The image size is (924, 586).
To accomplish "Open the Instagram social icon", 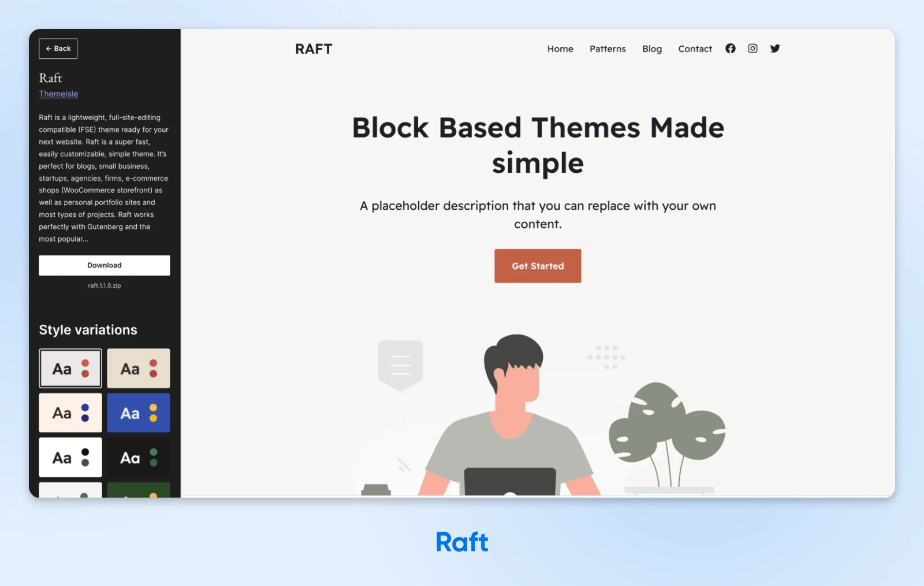I will point(752,49).
